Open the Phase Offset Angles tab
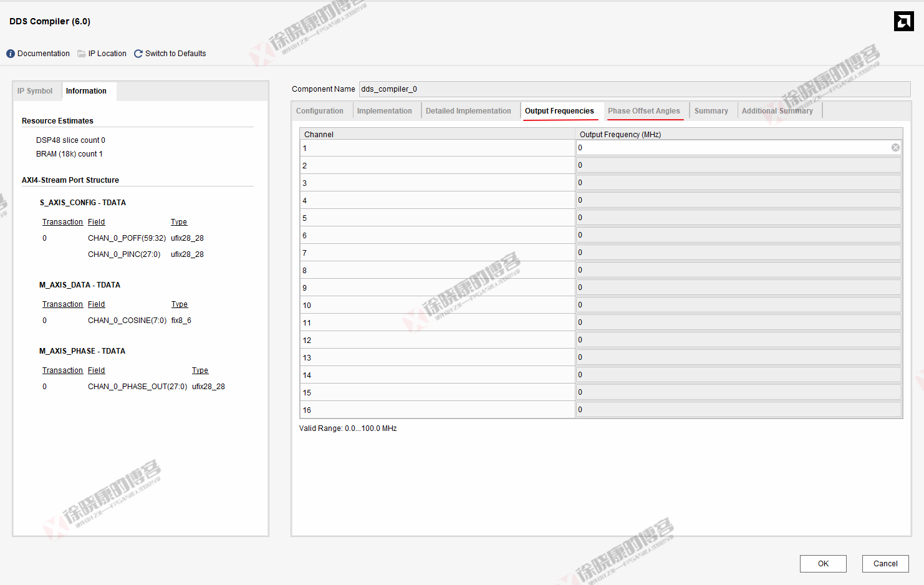Screen dimensions: 924x585 (644, 111)
